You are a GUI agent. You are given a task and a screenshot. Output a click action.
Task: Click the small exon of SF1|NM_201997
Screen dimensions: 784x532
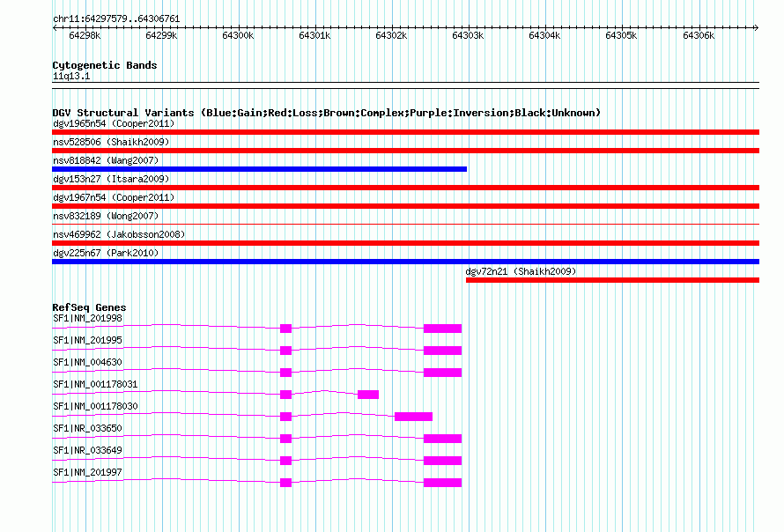point(285,483)
